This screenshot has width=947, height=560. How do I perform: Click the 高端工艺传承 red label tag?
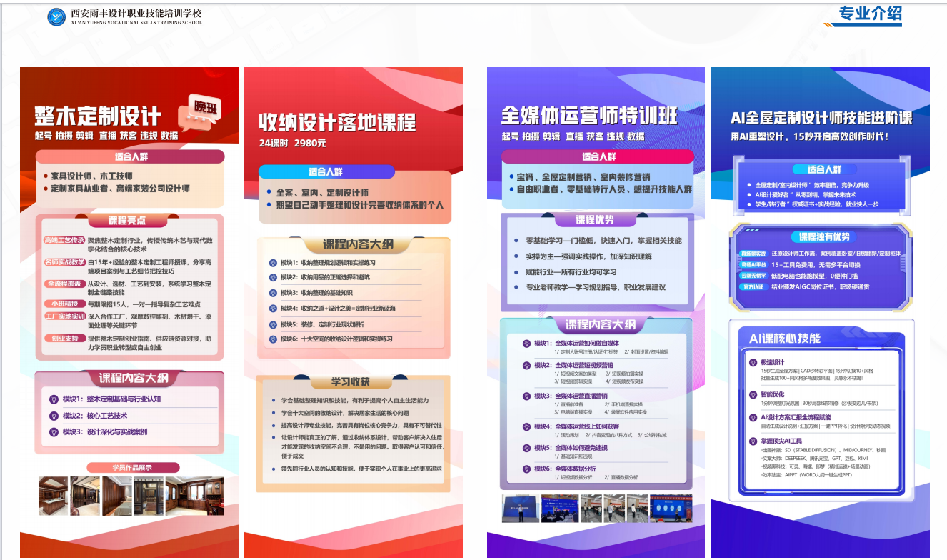[x=64, y=241]
